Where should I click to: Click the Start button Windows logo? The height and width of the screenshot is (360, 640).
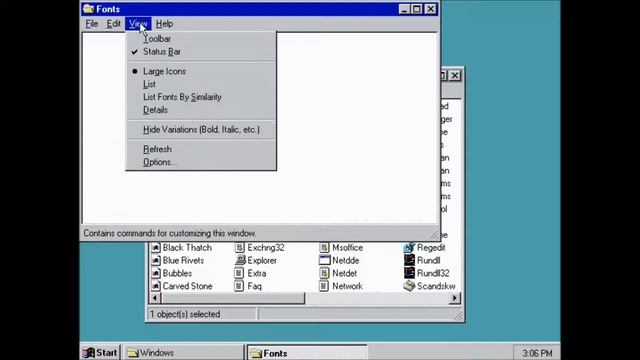coord(89,353)
